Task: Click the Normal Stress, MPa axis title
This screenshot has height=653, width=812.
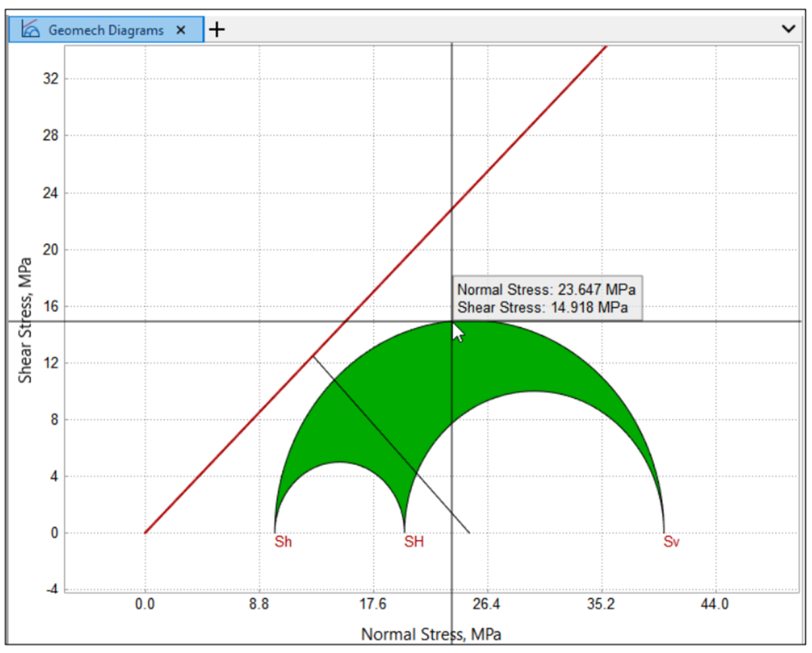Action: (432, 633)
